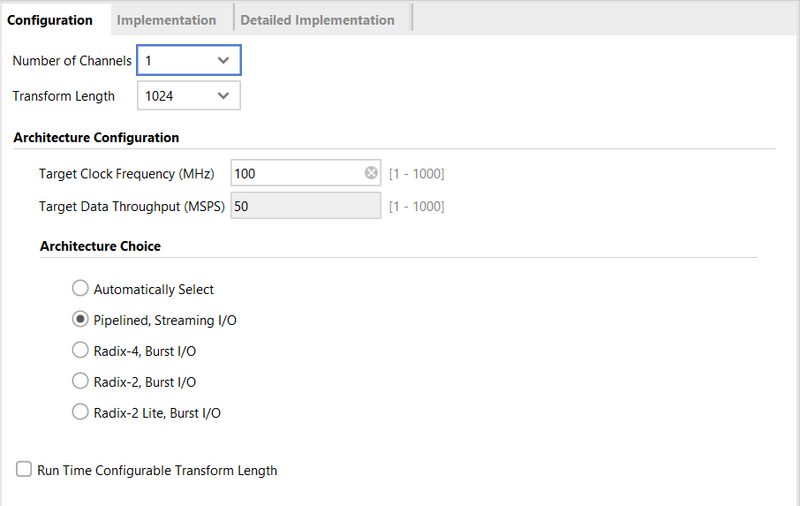Open the Detailed Implementation tab
The image size is (800, 506).
[x=317, y=20]
